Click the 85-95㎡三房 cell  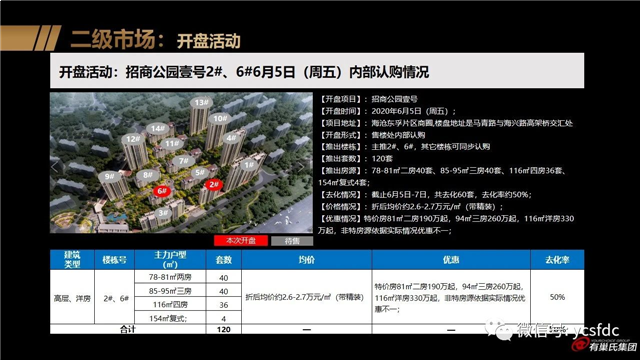pyautogui.click(x=170, y=291)
